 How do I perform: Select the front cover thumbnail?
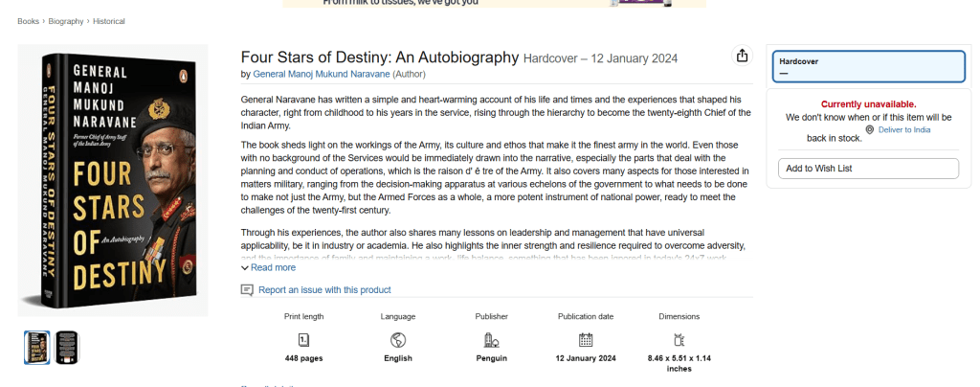[37, 347]
